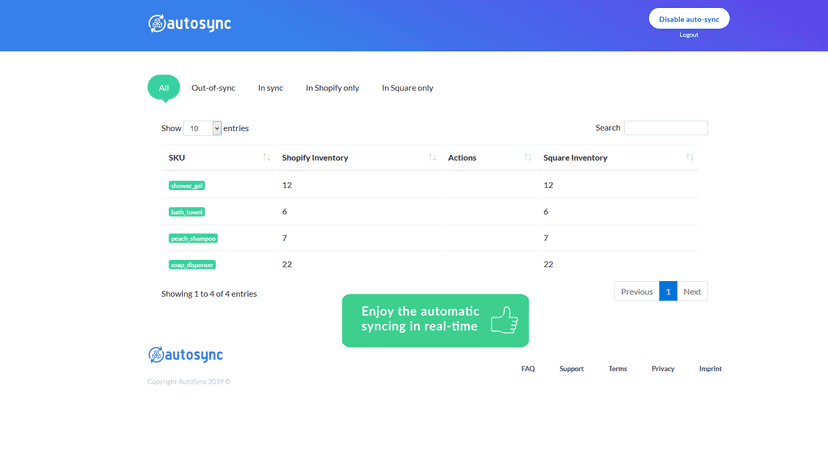Switch to Out-of-sync tab
The height and width of the screenshot is (466, 828).
coord(213,88)
